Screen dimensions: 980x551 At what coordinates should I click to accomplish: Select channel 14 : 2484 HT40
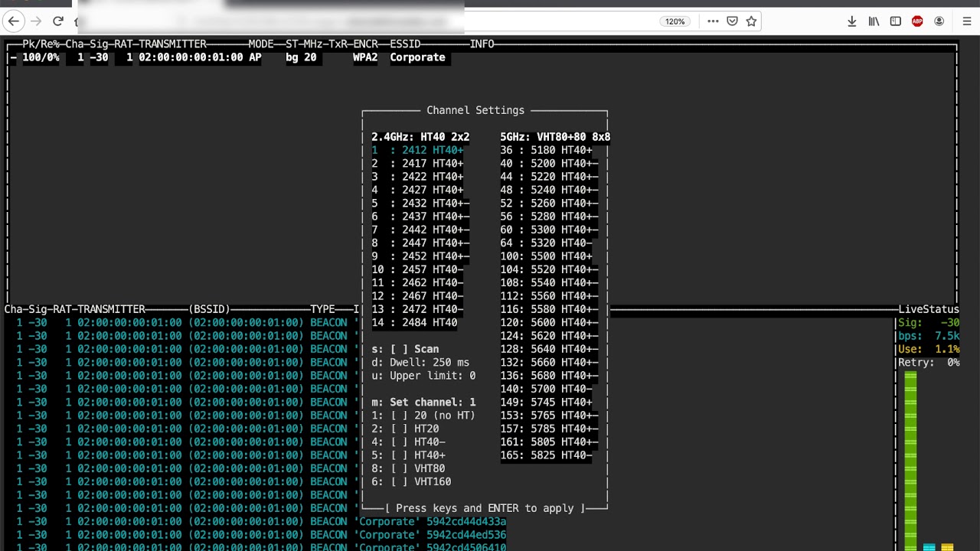(x=414, y=322)
